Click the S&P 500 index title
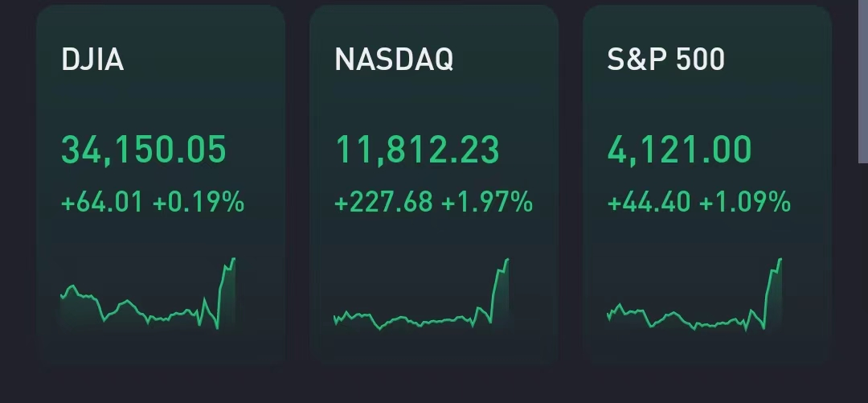This screenshot has height=403, width=868. (666, 60)
